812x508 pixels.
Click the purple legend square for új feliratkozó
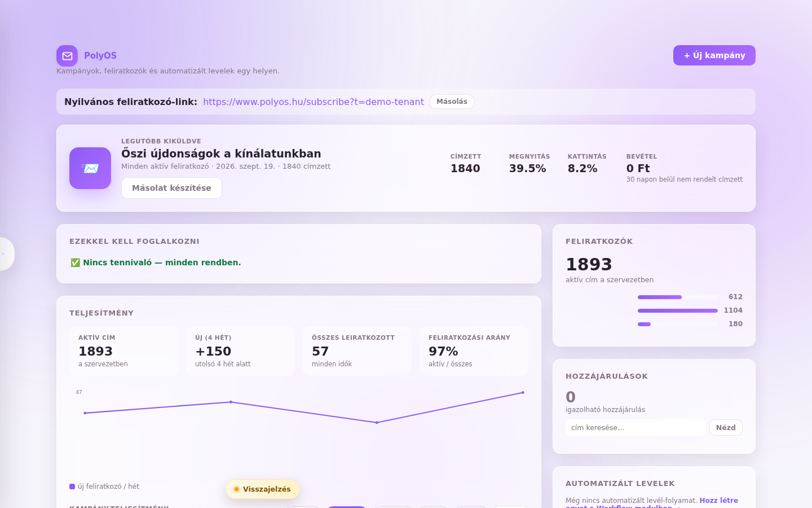[x=72, y=487]
